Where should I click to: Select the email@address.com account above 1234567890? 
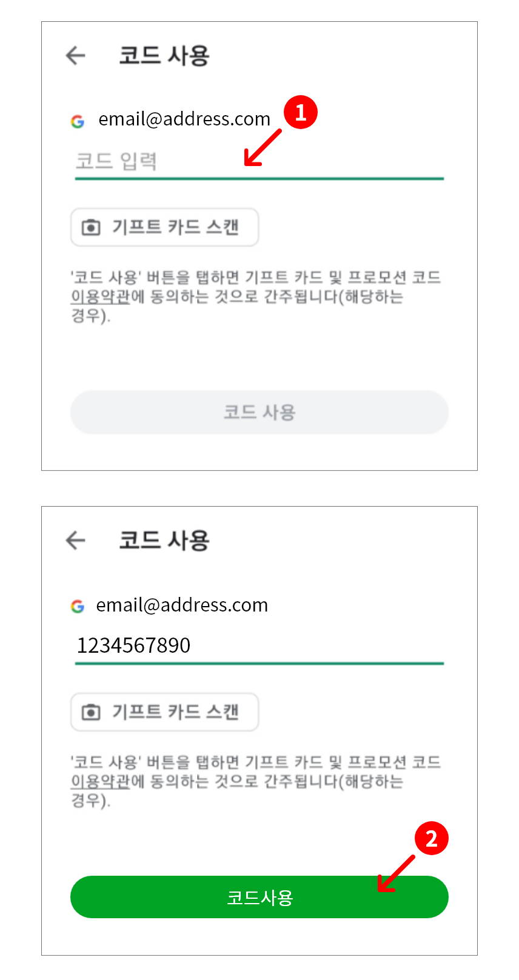(x=182, y=605)
